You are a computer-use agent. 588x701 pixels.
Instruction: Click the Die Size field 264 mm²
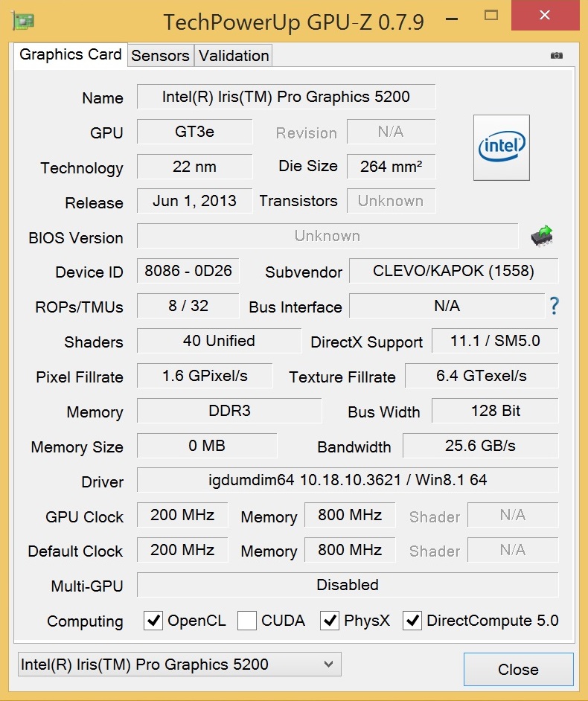point(392,166)
